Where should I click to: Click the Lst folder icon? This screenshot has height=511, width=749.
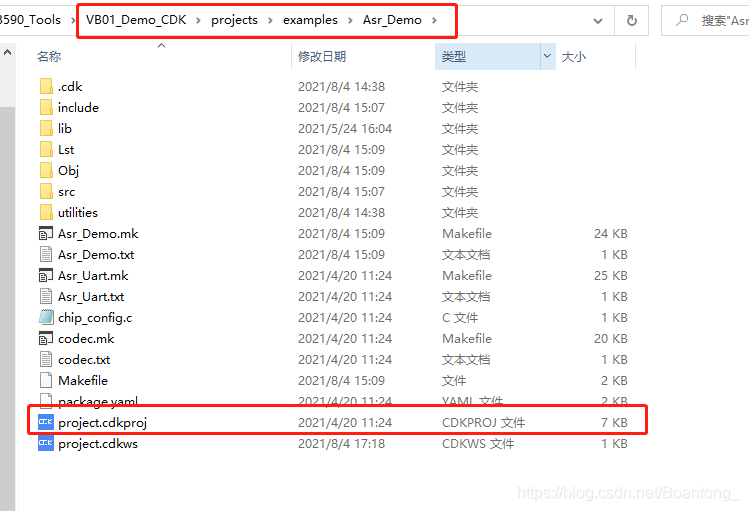coord(46,149)
